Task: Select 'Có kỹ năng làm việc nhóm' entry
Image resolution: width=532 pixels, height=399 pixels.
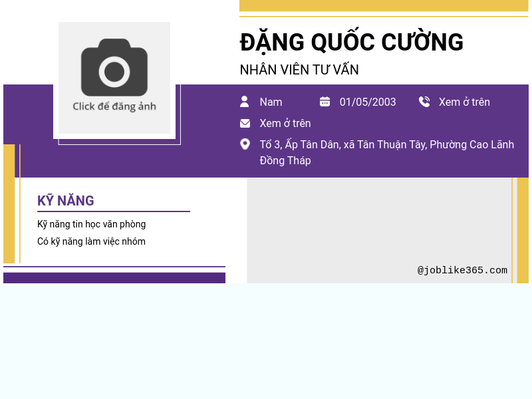Action: tap(92, 241)
